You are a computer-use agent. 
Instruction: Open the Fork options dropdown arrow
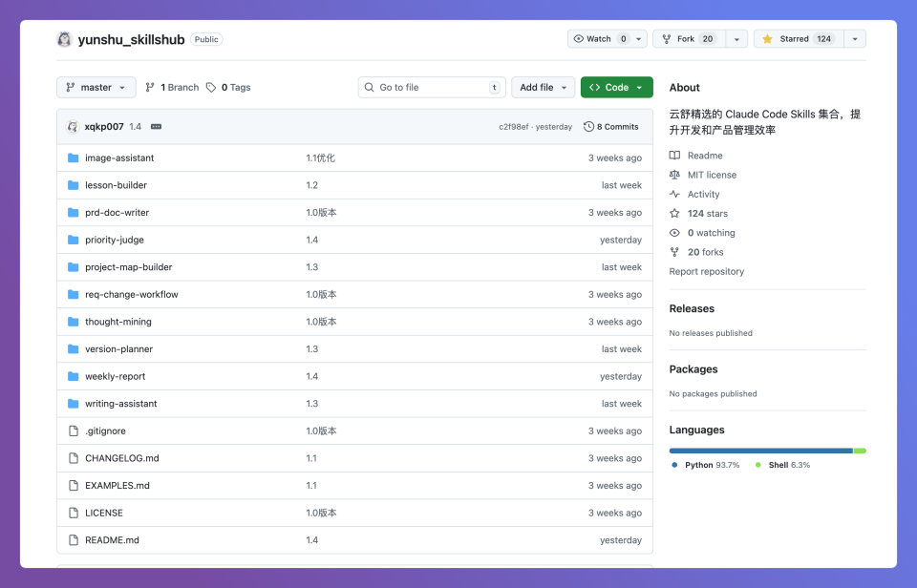coord(736,39)
